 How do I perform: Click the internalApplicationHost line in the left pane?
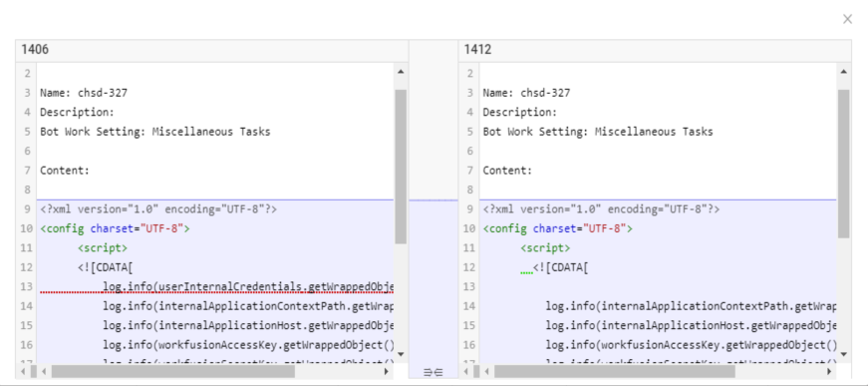[248, 325]
